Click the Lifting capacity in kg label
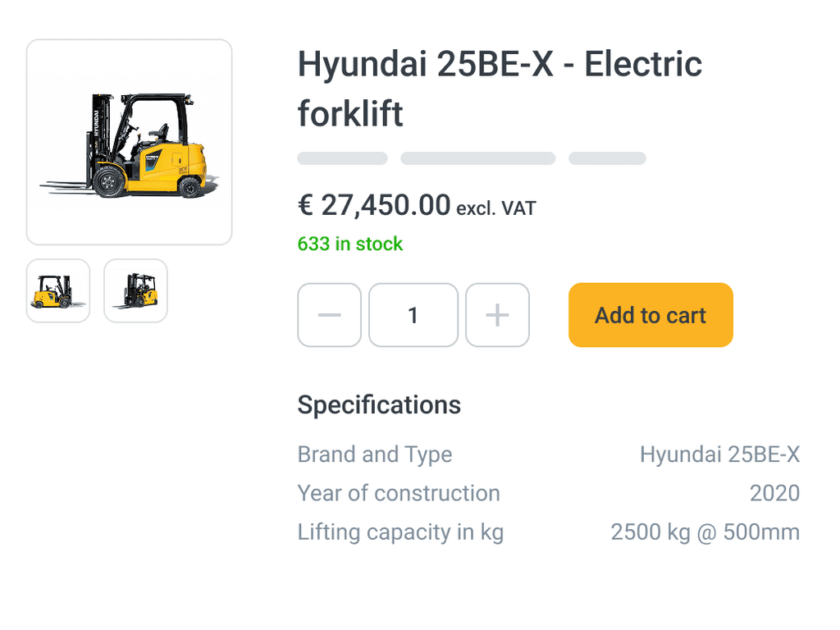Screen dimensions: 840x630 400,532
